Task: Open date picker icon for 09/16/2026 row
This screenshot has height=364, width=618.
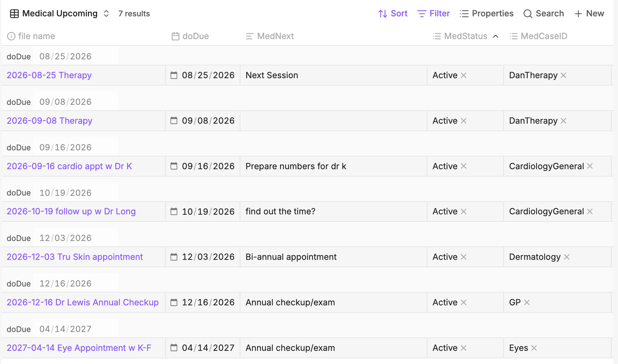Action: tap(174, 166)
